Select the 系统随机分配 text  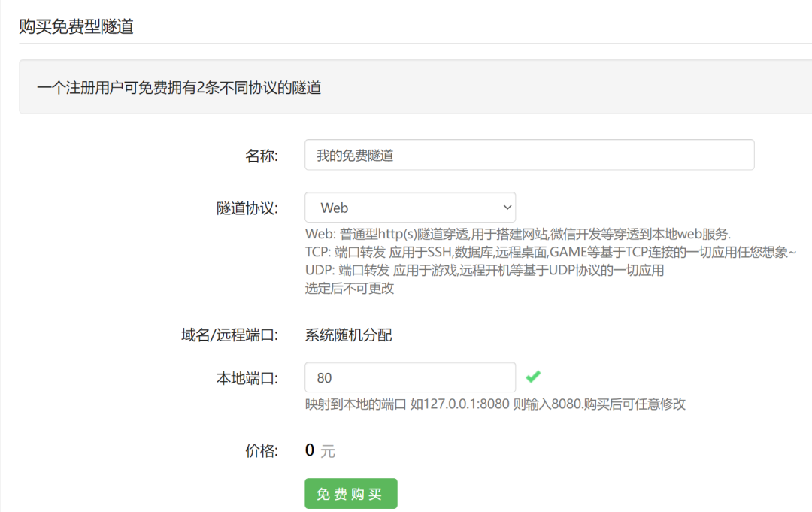point(348,335)
